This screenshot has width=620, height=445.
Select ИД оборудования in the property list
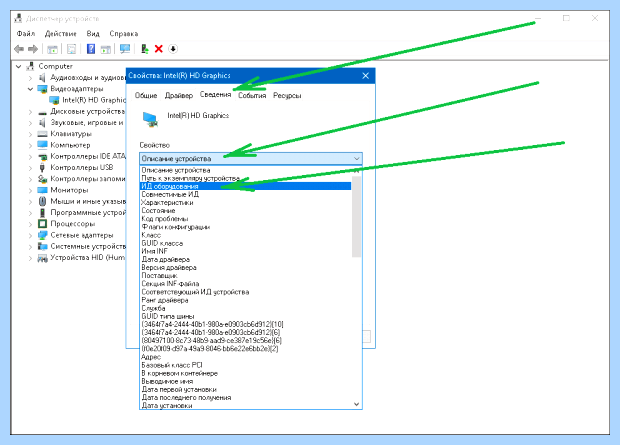(246, 186)
